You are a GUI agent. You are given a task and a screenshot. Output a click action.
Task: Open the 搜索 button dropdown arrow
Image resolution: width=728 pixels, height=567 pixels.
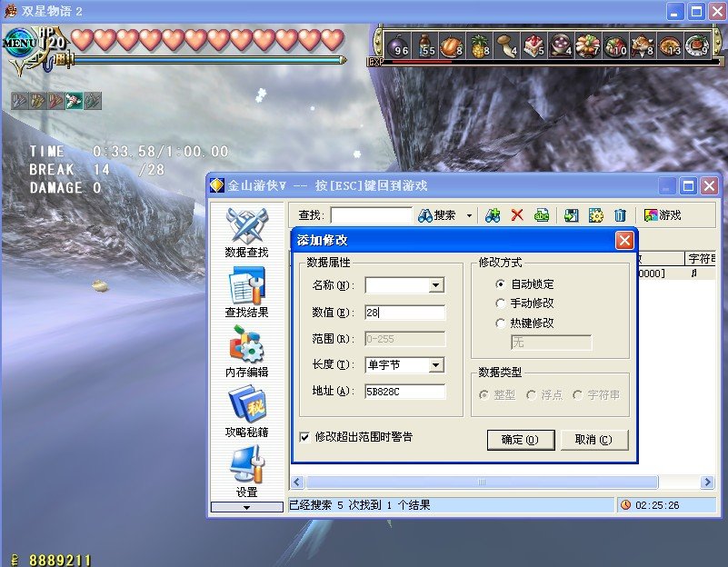pos(469,215)
